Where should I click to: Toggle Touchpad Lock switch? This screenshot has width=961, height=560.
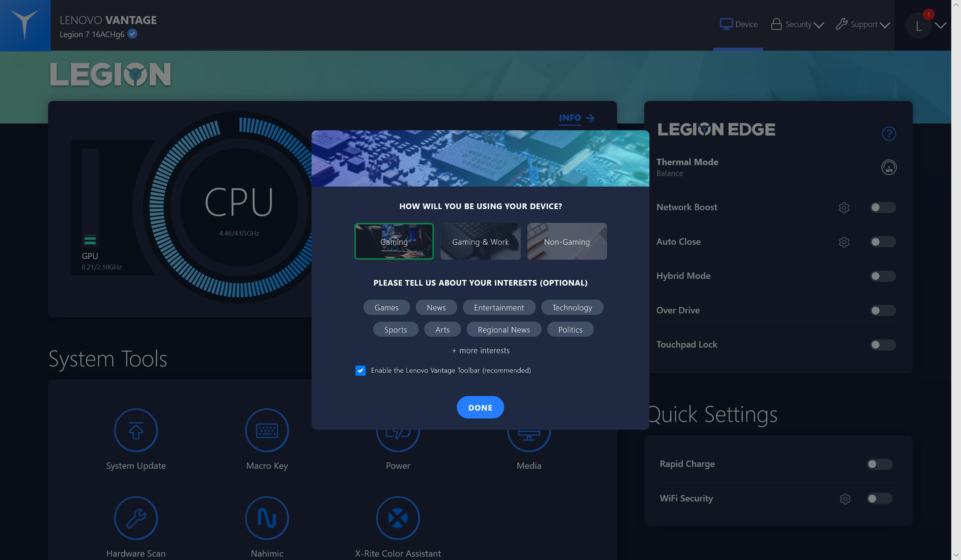coord(883,345)
